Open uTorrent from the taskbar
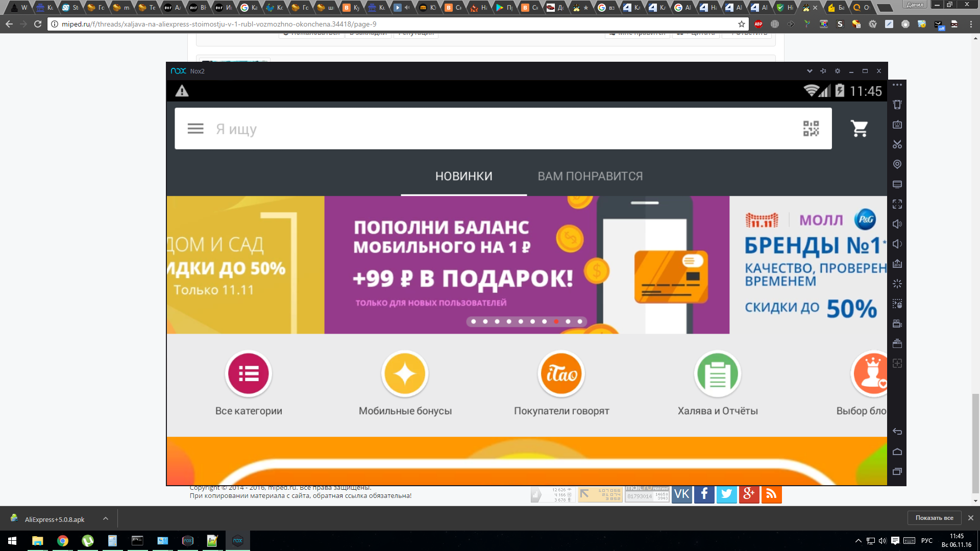The height and width of the screenshot is (551, 980). (87, 541)
